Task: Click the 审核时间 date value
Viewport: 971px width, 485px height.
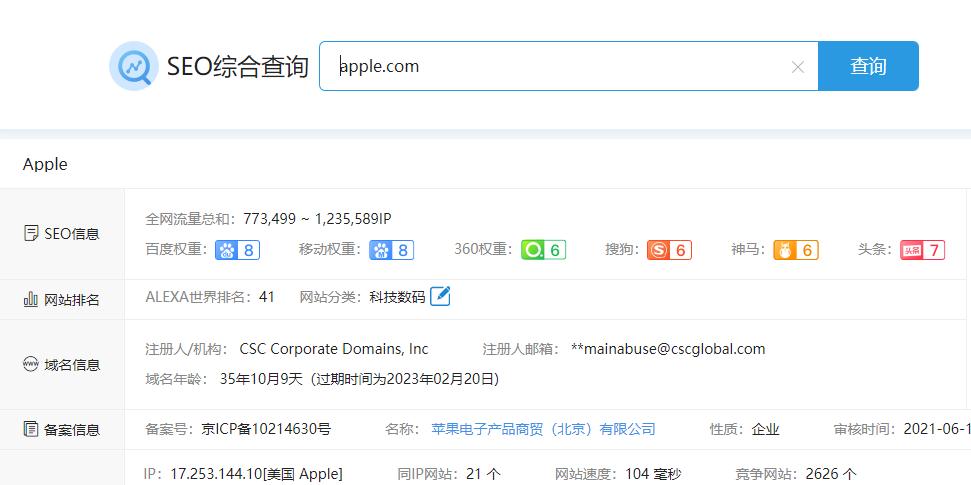Action: tap(937, 429)
